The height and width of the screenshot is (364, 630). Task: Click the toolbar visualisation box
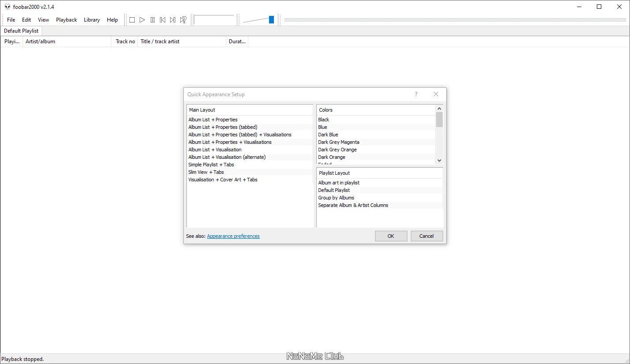(214, 20)
